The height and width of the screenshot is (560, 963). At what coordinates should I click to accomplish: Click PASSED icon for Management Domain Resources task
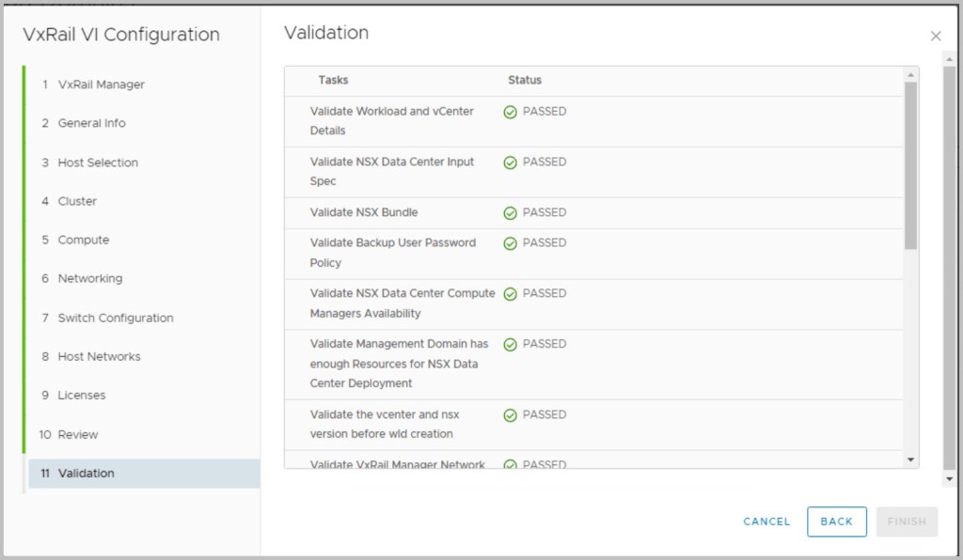pyautogui.click(x=511, y=345)
